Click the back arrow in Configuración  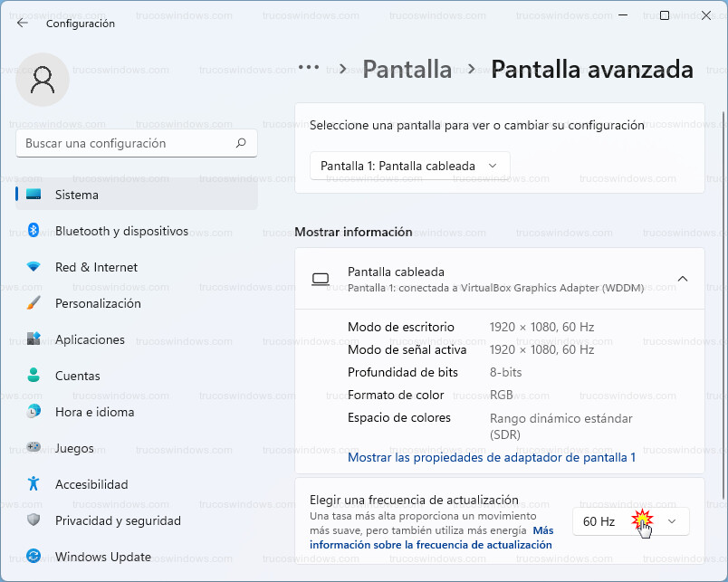tap(23, 24)
